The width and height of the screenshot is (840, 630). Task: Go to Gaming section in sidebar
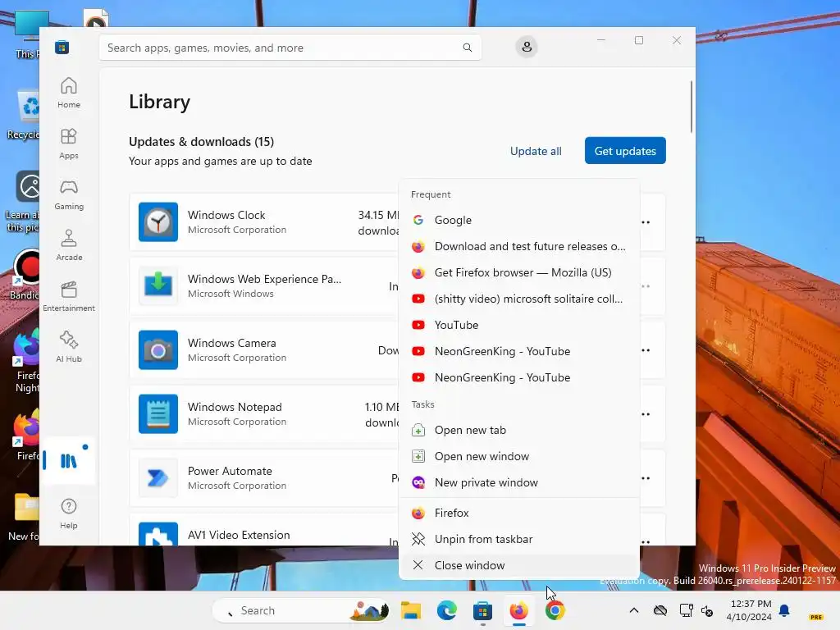click(69, 194)
